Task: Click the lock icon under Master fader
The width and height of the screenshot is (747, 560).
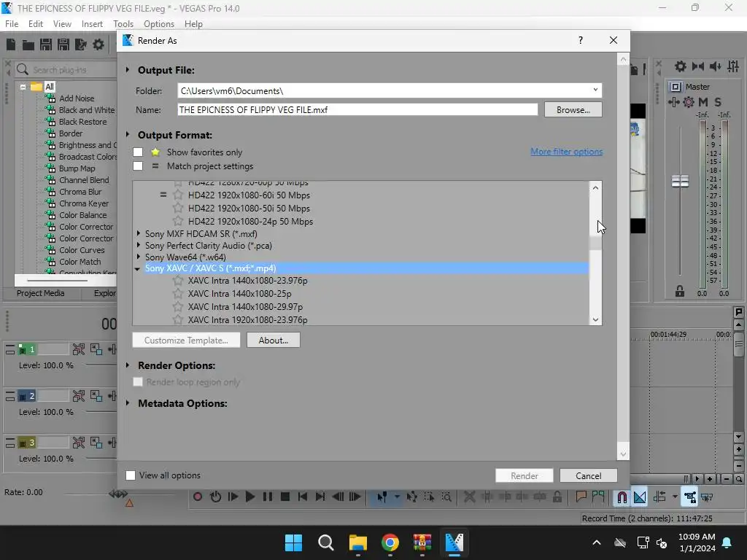Action: (x=680, y=291)
